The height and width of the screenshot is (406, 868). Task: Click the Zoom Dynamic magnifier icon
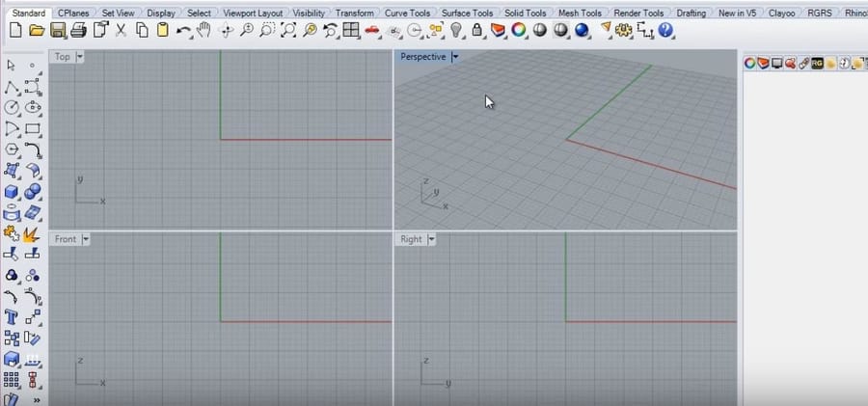[246, 30]
